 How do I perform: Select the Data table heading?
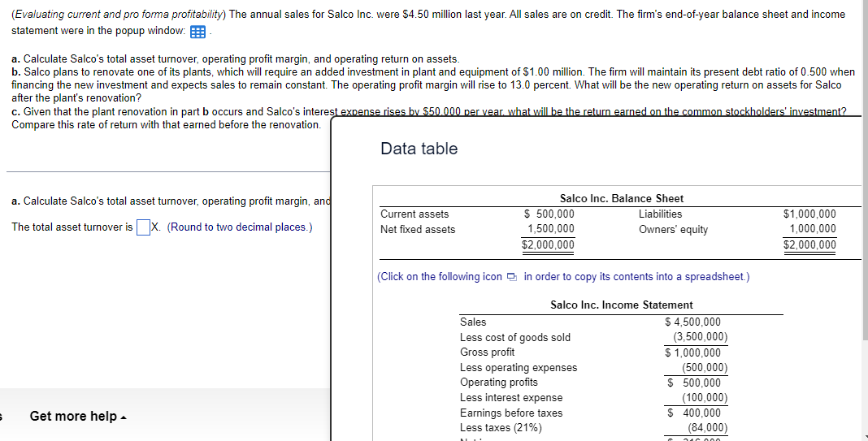(419, 149)
